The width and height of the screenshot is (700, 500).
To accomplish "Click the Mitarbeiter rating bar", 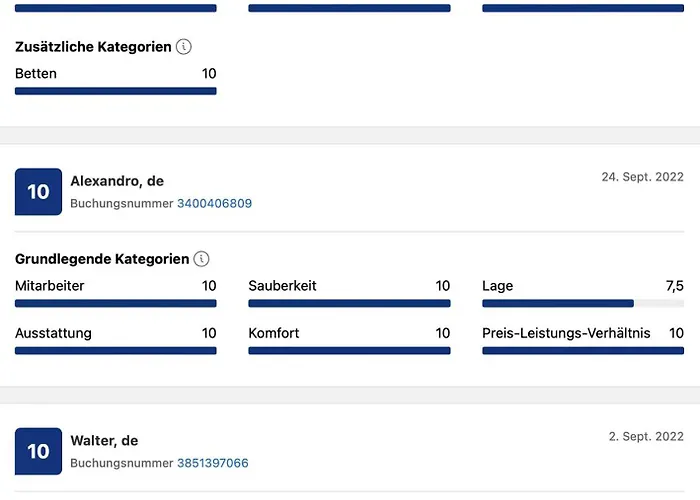I will pos(115,304).
